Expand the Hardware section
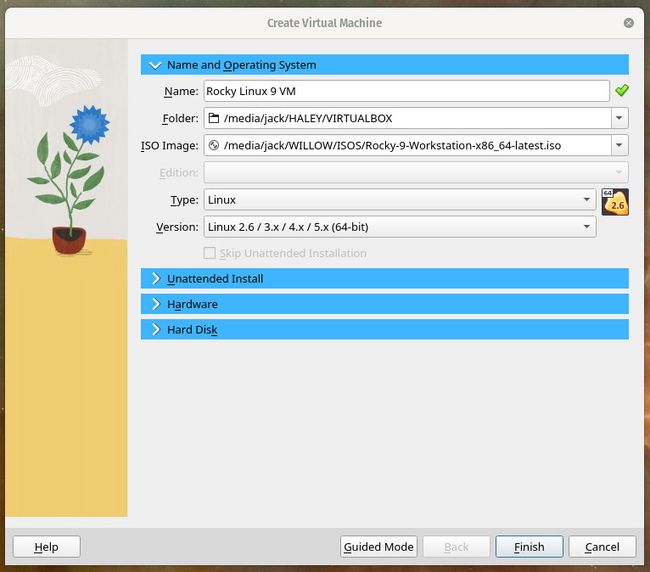 385,304
